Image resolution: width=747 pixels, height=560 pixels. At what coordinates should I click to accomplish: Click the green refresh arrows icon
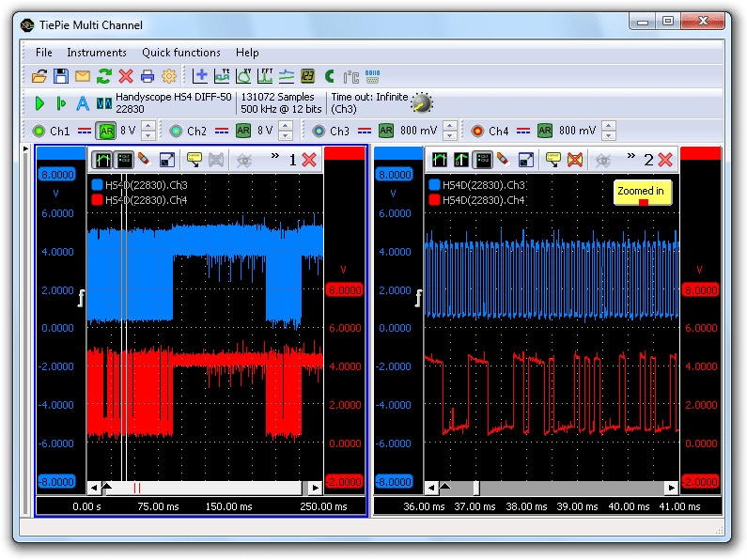click(x=104, y=76)
